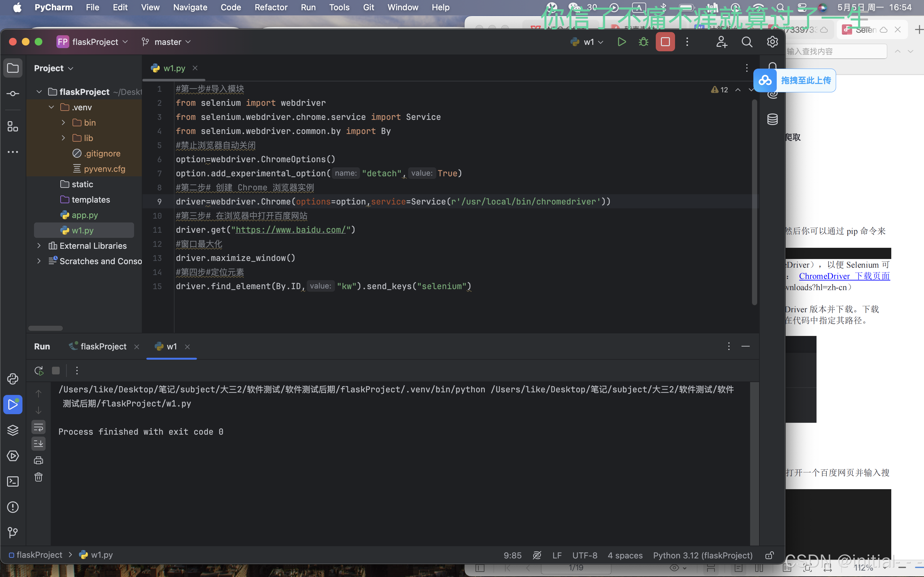Viewport: 924px width, 577px height.
Task: Open the master branch dropdown
Action: [x=167, y=42]
